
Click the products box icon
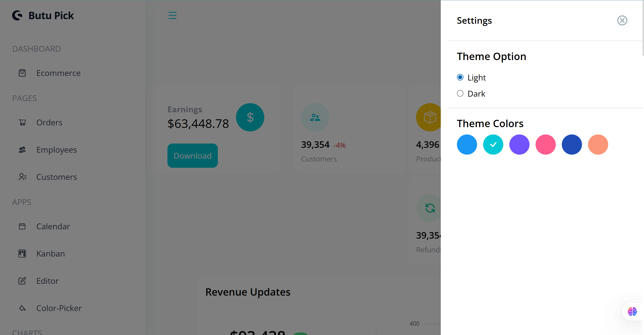[x=430, y=117]
